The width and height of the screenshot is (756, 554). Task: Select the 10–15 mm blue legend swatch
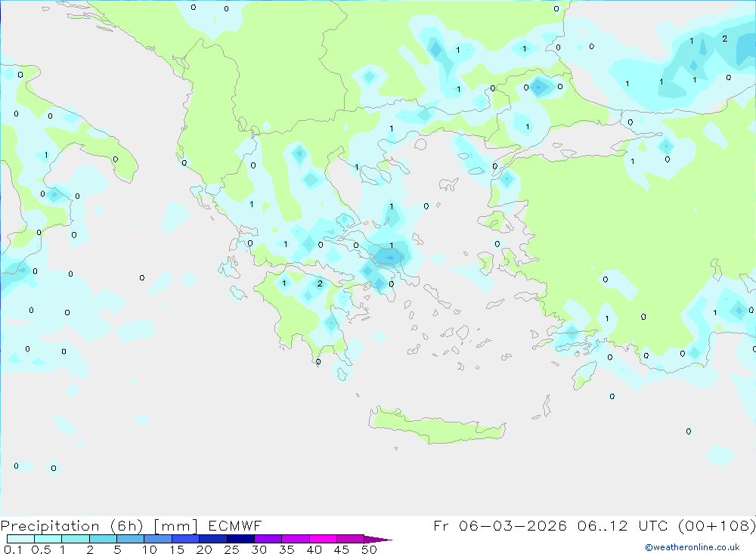(158, 539)
